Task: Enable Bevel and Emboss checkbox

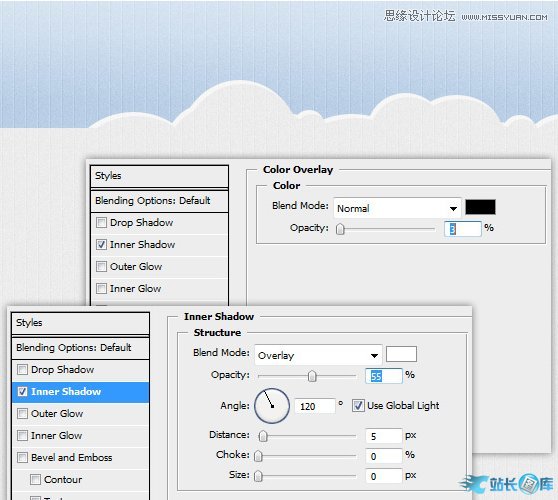Action: coord(22,457)
